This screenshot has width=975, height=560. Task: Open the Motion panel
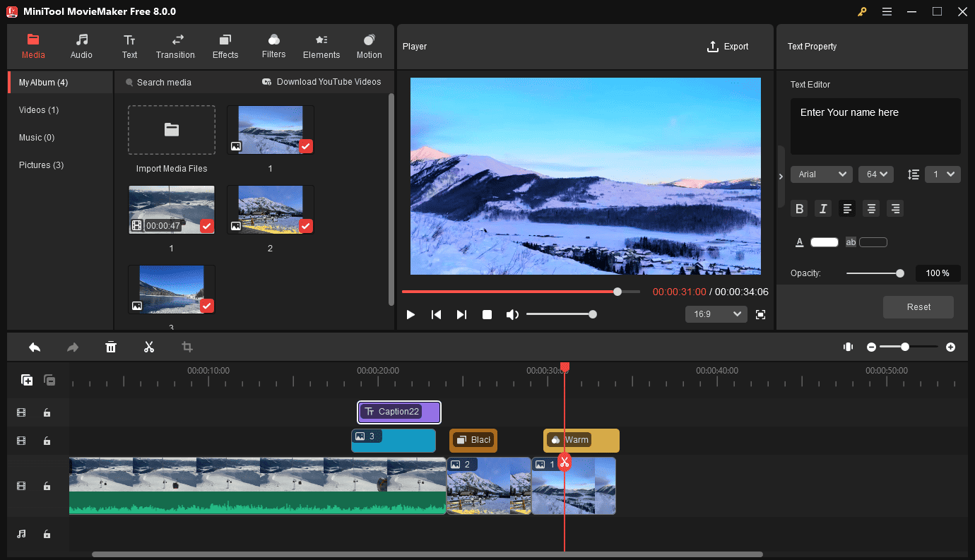[369, 46]
